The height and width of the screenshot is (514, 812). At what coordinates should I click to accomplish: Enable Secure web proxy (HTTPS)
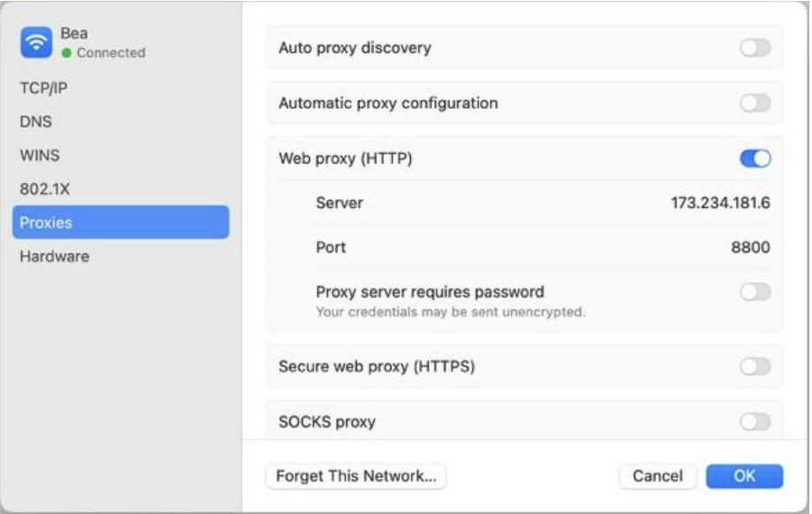[x=755, y=366]
